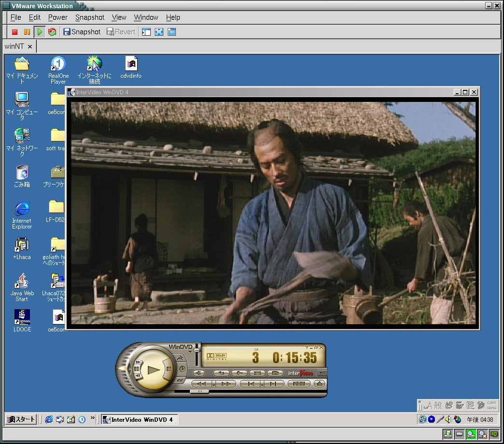Select the ごみ箱 recycle bin icon

tap(22, 176)
